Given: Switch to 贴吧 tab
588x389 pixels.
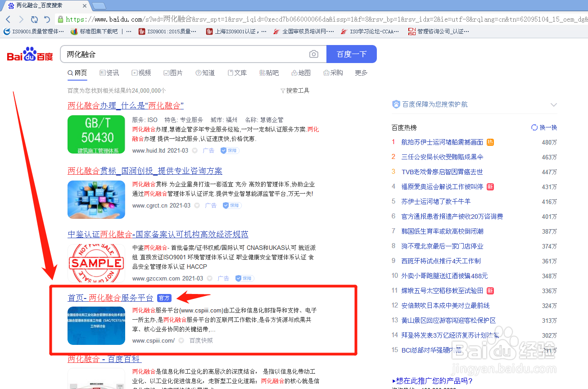Looking at the screenshot, I should (269, 73).
